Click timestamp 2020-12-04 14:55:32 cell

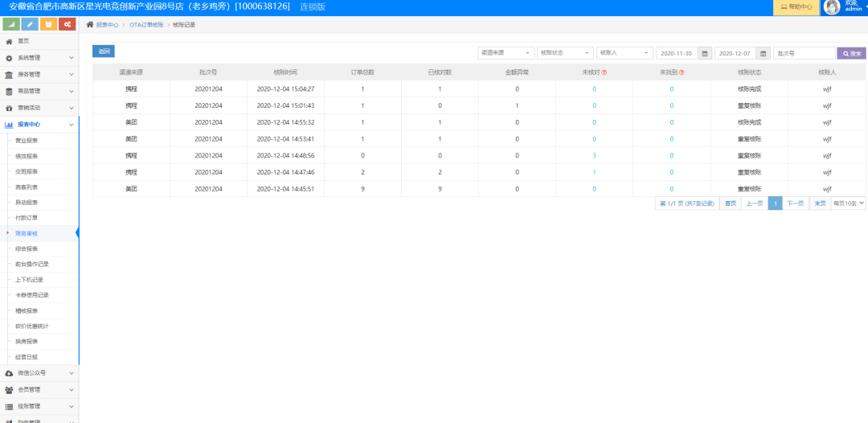click(285, 122)
